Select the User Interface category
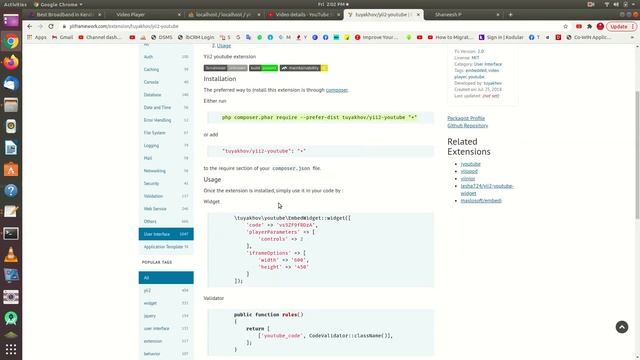The image size is (640, 360). click(x=166, y=234)
